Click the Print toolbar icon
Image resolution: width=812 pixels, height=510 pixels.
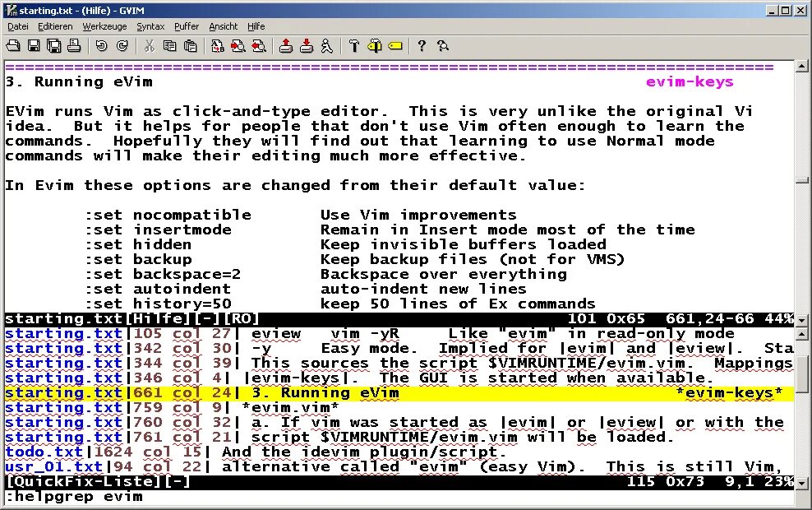[74, 46]
